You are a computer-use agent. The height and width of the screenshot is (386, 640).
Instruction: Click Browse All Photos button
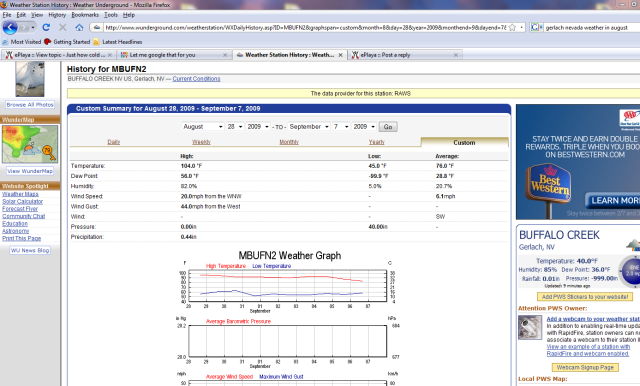tap(30, 105)
